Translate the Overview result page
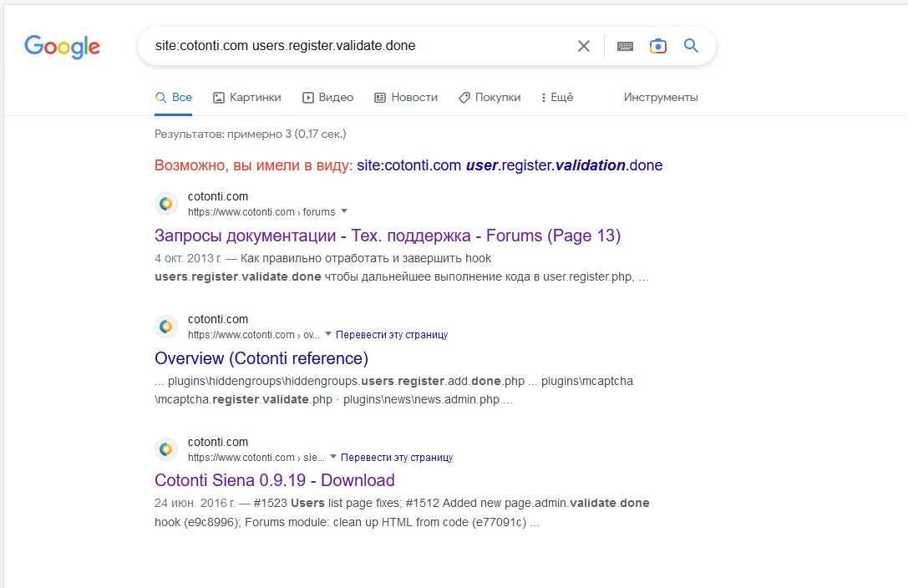 pyautogui.click(x=392, y=335)
